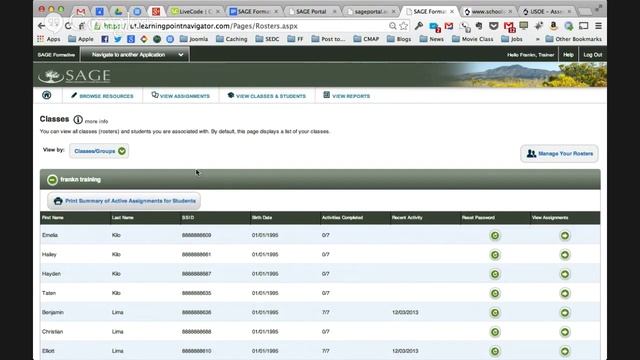Image resolution: width=640 pixels, height=360 pixels.
Task: Open the Classes/Groups View by dropdown
Action: pyautogui.click(x=99, y=151)
